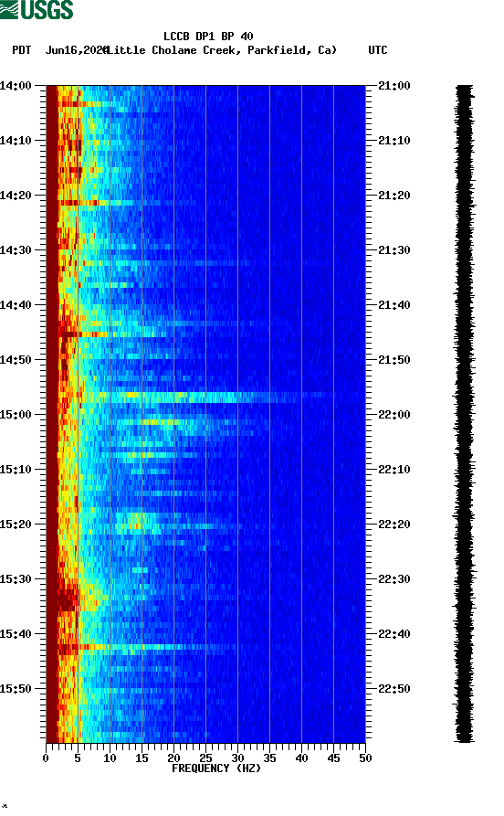Click the 15:20 PDT time label
Screen dimensions: 504x816
[x=16, y=525]
